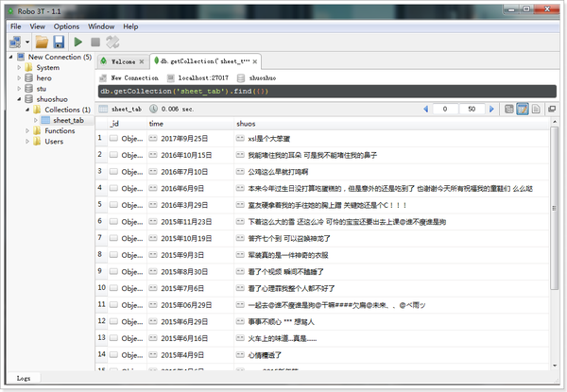Collapse the Collections (1) folder
Viewport: 567px width, 392px height.
[27, 110]
